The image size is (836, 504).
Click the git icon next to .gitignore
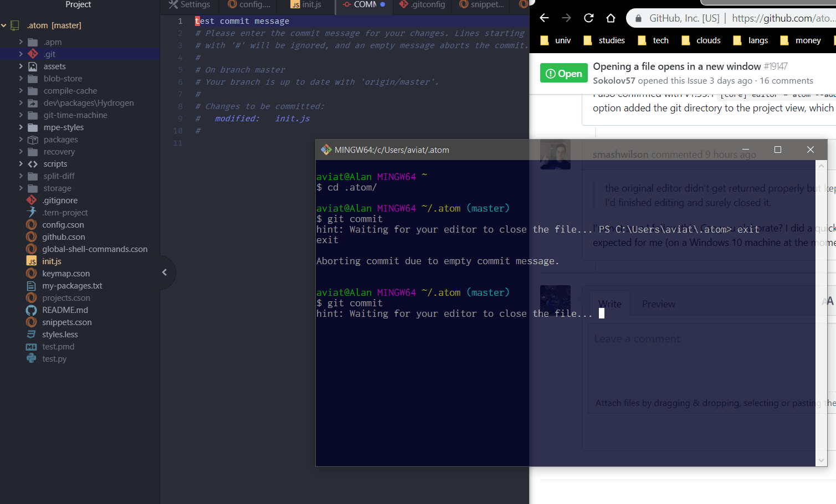point(32,200)
